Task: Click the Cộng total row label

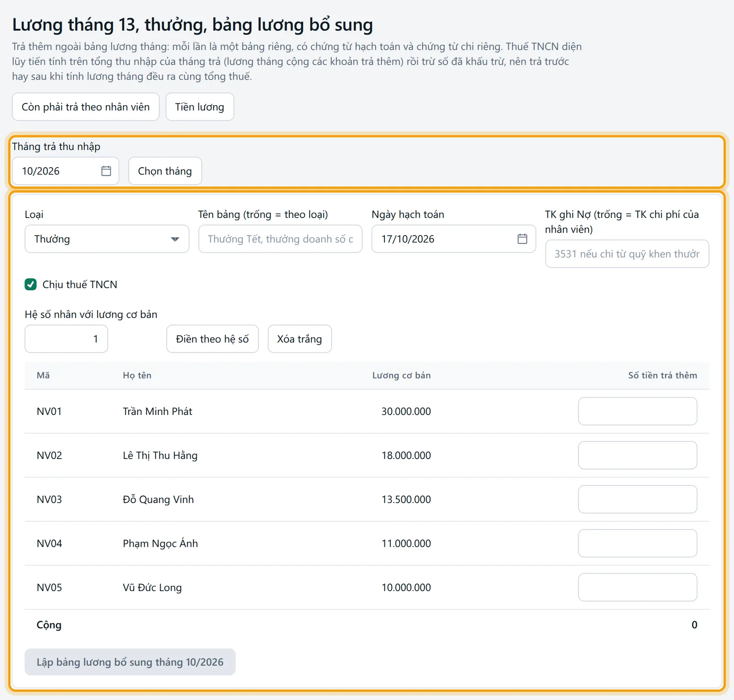Action: [x=49, y=625]
